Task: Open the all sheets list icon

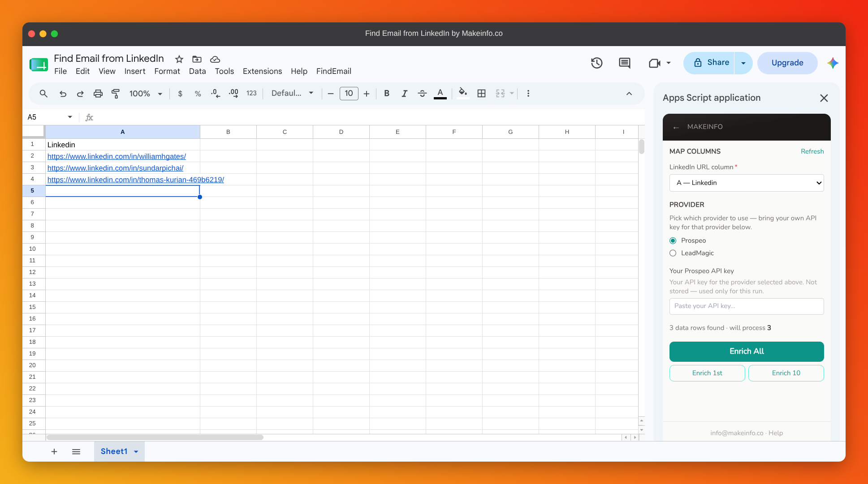Action: tap(76, 452)
